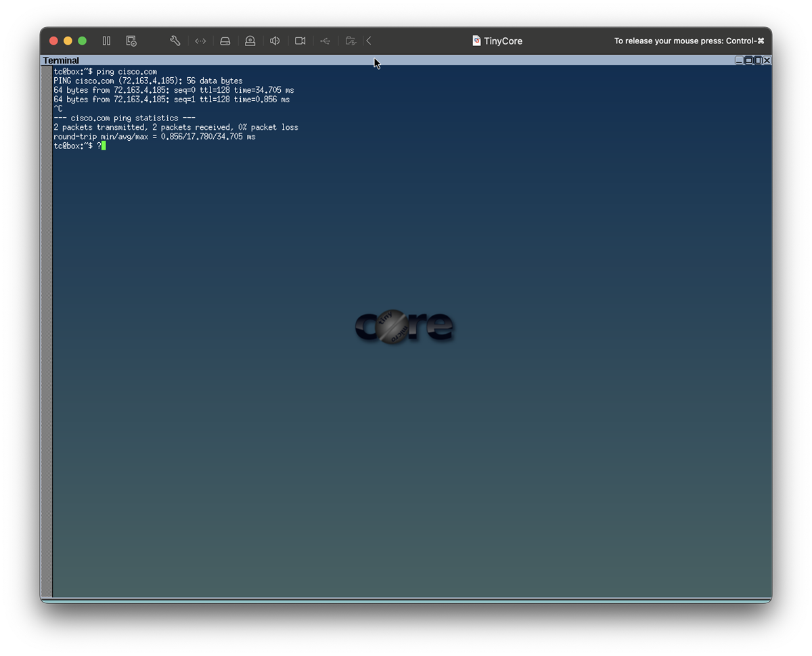812x656 pixels.
Task: Close the Terminal window inside the VM
Action: (767, 60)
